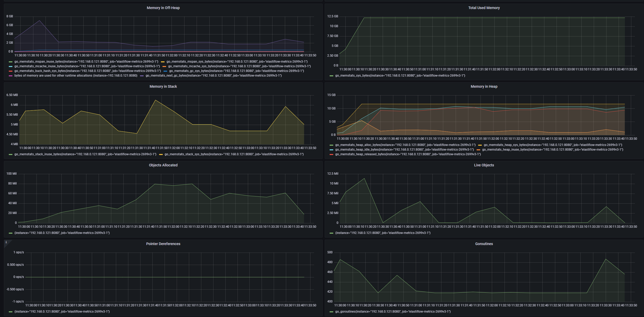Click the Objects Allocated panel title
The width and height of the screenshot is (644, 317).
[163, 165]
